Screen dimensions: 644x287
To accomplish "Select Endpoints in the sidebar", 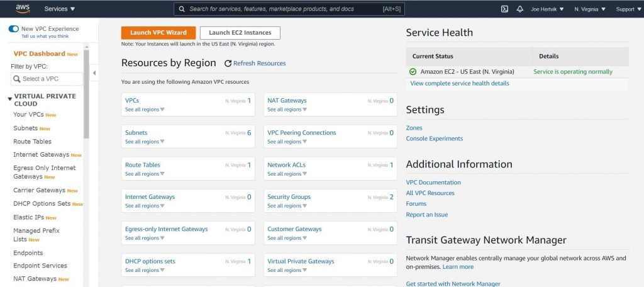I will (28, 253).
